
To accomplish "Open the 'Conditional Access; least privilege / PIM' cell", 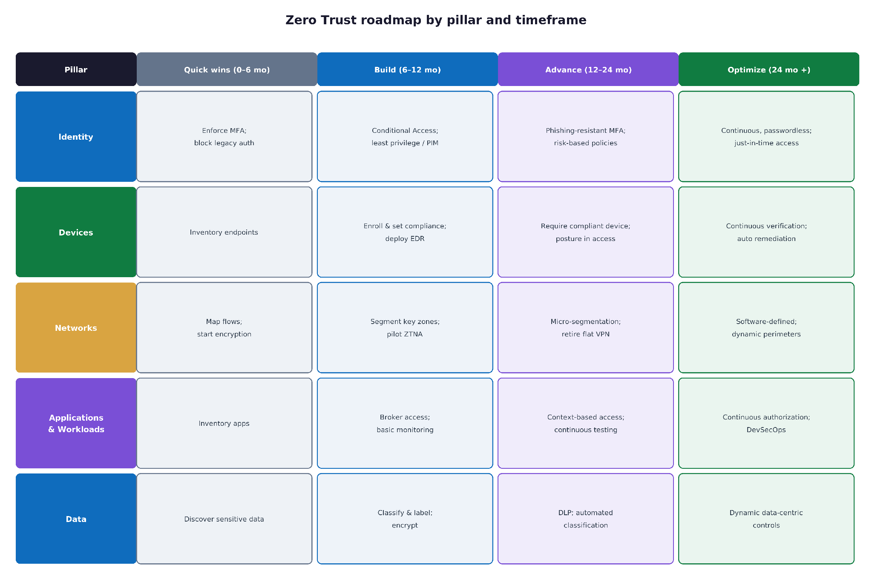I will tap(405, 137).
